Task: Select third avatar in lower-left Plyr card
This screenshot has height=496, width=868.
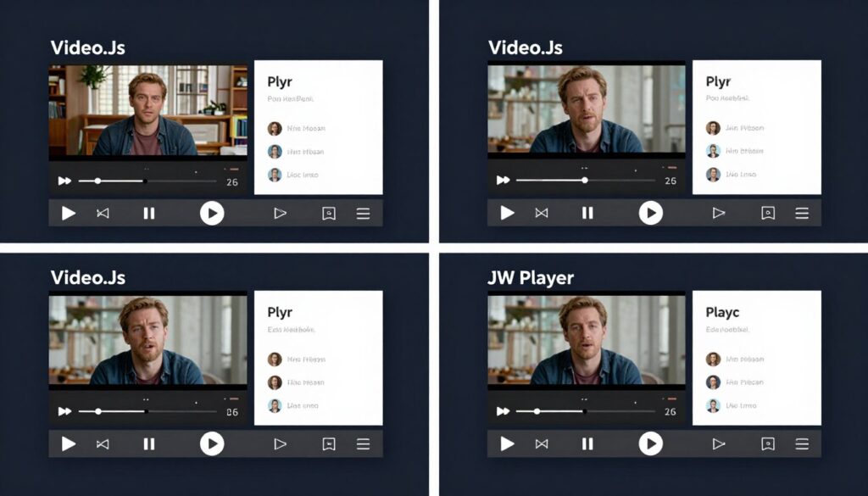Action: point(275,406)
